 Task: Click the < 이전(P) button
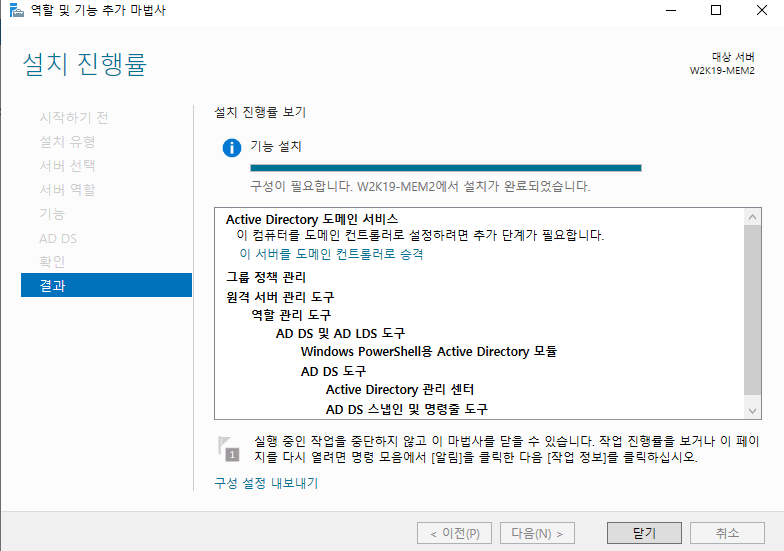[454, 533]
